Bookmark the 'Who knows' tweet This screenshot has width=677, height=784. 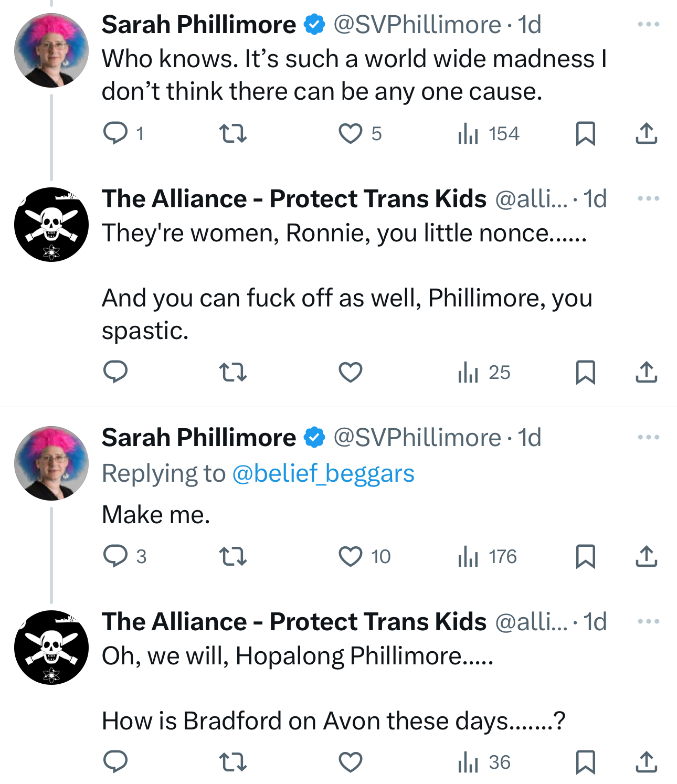pos(585,133)
